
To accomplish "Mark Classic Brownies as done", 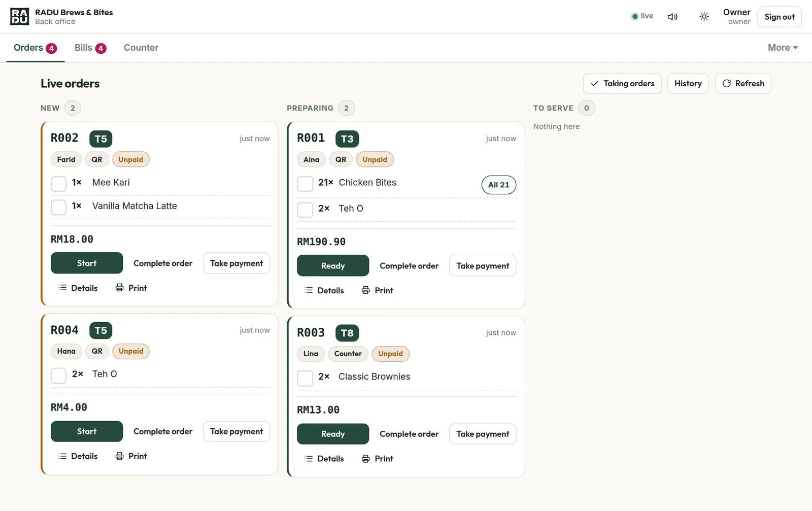I will click(x=305, y=378).
